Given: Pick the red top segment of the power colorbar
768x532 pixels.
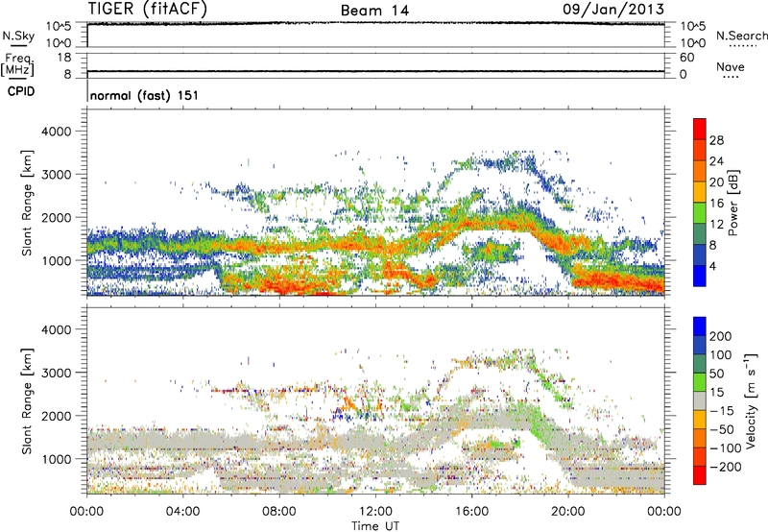Looking at the screenshot, I should [700, 129].
